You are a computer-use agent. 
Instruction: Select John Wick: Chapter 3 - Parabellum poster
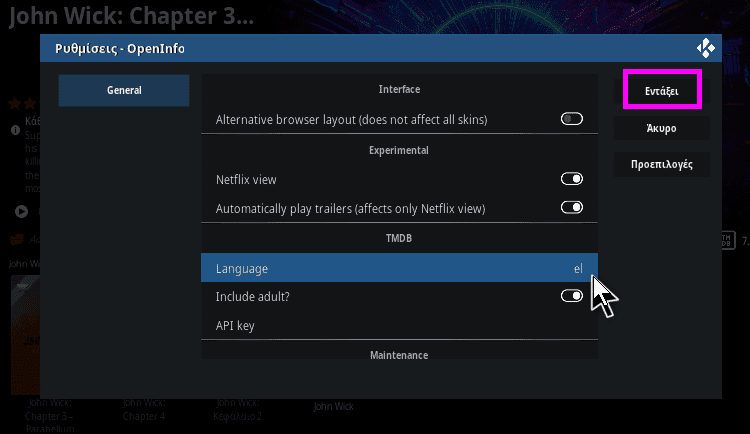pos(25,334)
